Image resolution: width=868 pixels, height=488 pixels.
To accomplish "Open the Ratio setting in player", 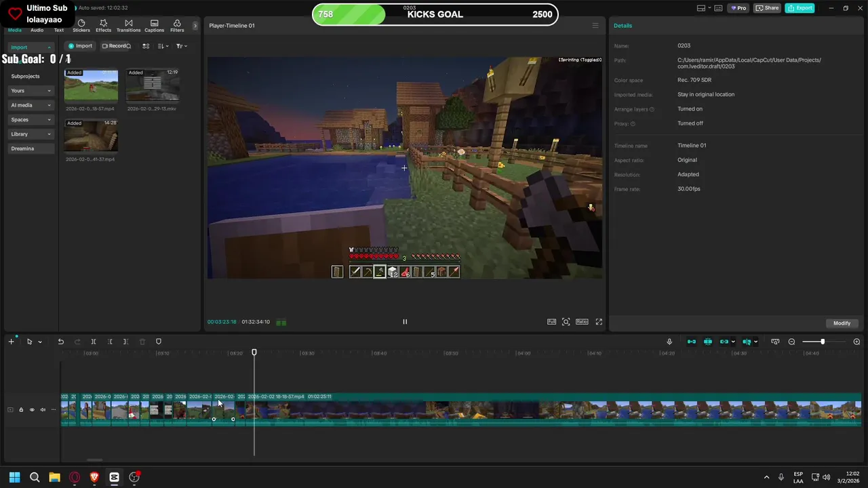I will 582,322.
